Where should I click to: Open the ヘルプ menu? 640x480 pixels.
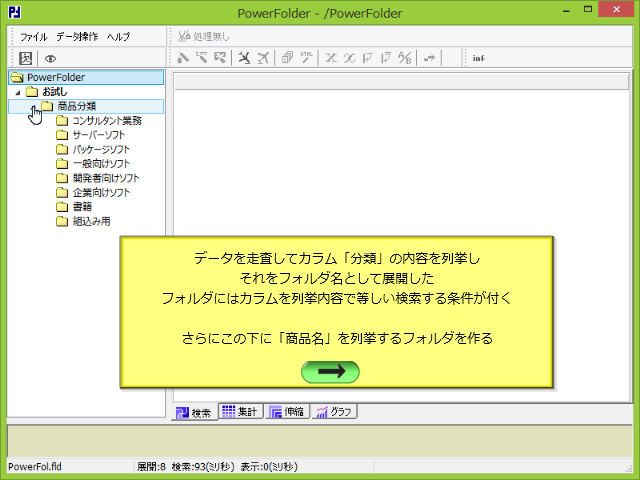(x=118, y=37)
